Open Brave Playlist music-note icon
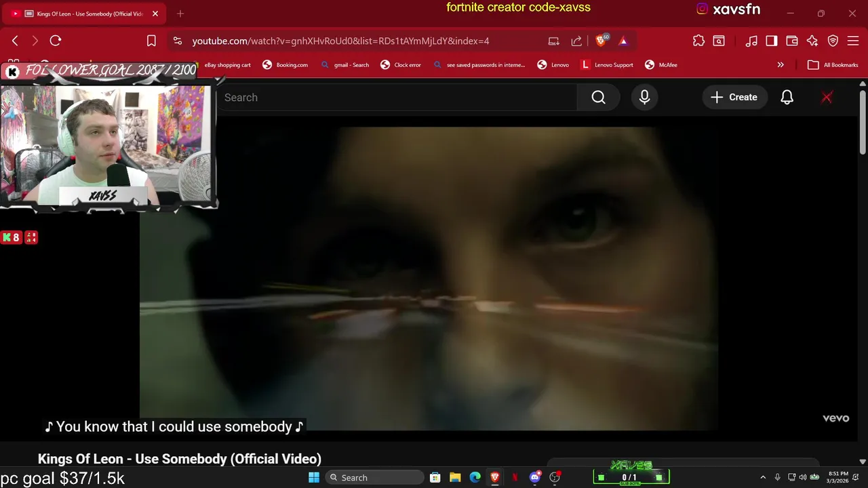 pos(751,41)
